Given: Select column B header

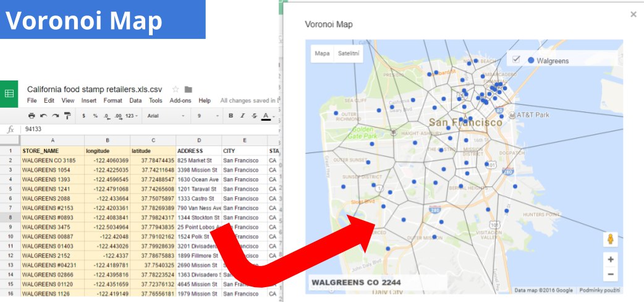Looking at the screenshot, I should tap(108, 140).
